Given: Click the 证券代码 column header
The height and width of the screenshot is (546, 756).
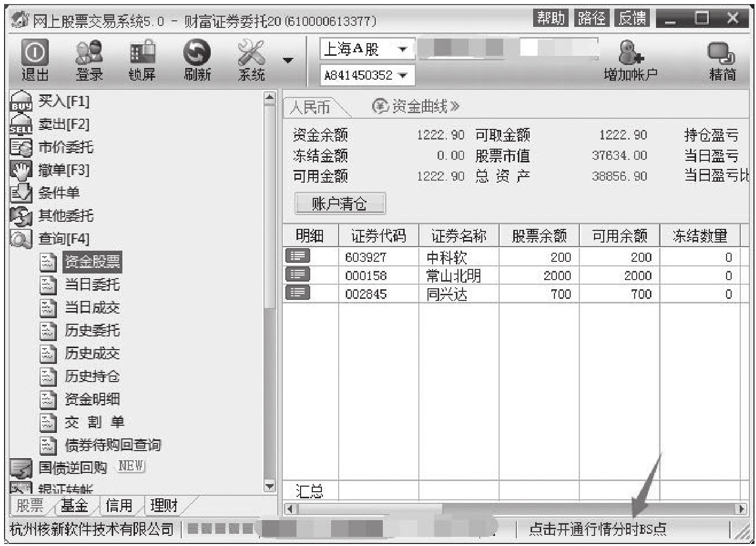Looking at the screenshot, I should pos(378,236).
